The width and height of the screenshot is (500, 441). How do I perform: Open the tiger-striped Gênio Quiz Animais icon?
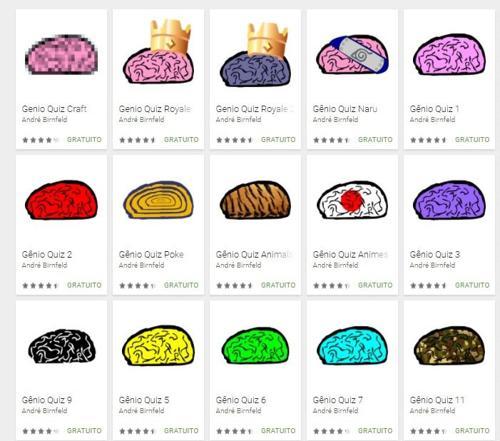[x=255, y=200]
